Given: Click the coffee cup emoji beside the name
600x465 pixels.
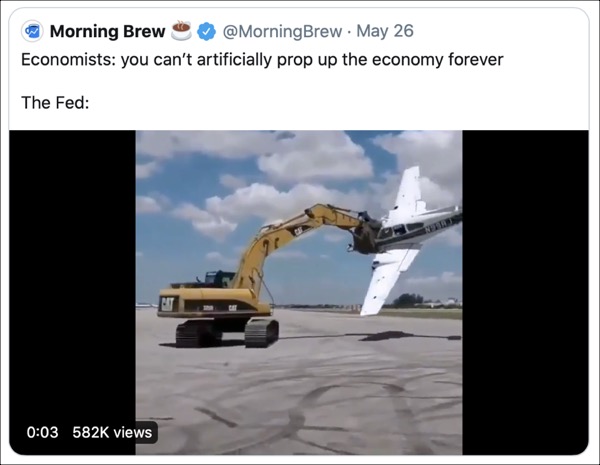Looking at the screenshot, I should coord(181,31).
